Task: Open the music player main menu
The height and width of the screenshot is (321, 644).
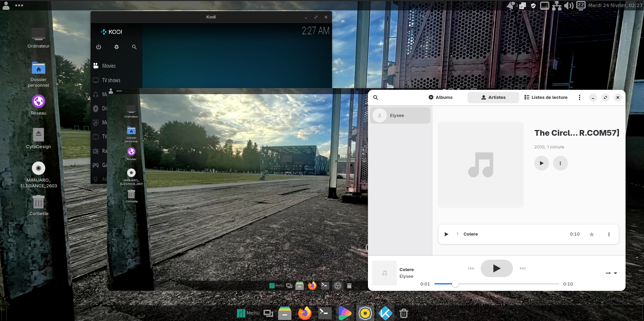Action: 579,98
